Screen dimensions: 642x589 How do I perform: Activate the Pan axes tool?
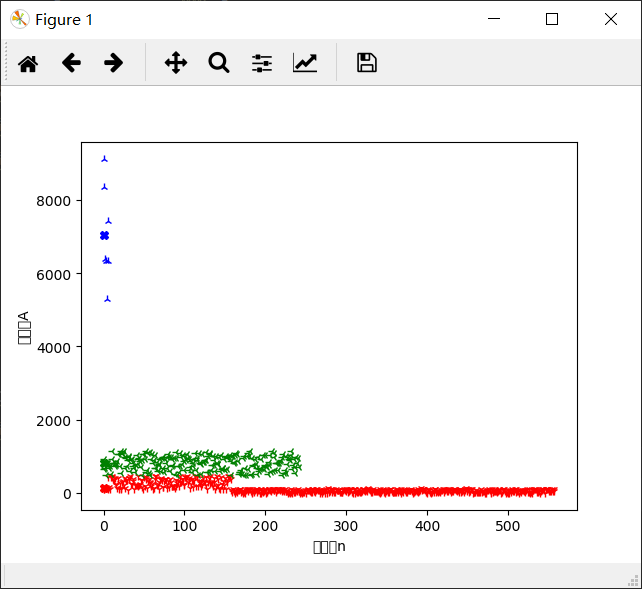pos(176,63)
